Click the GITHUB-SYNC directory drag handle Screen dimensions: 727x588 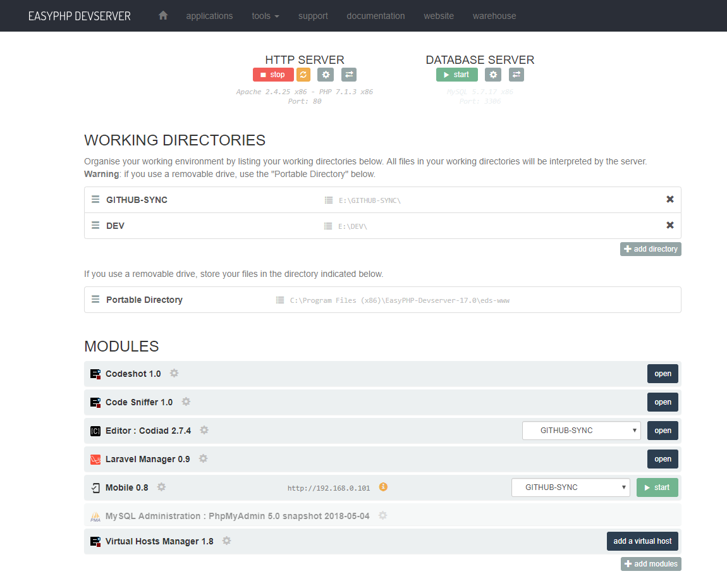click(x=95, y=199)
